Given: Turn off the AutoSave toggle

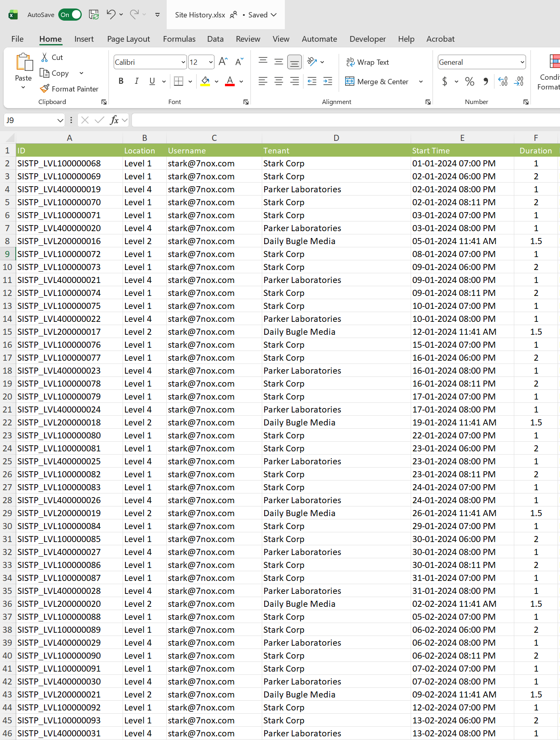Looking at the screenshot, I should [x=70, y=15].
